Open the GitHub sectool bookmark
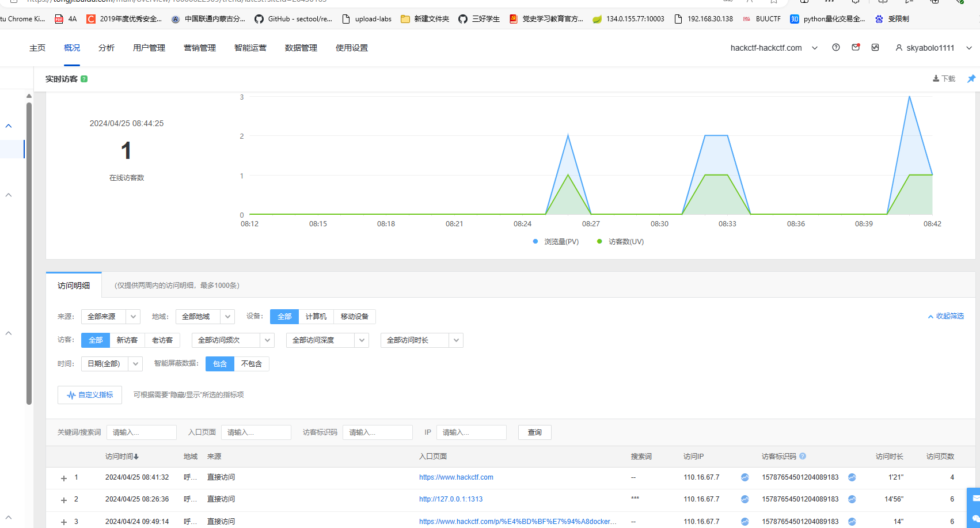The height and width of the screenshot is (528, 980). tap(293, 19)
